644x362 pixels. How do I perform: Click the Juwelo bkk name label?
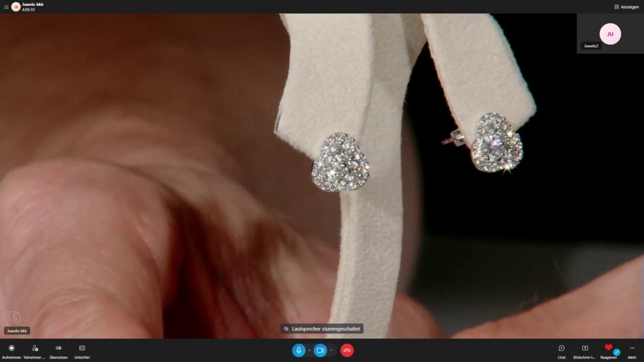17,331
